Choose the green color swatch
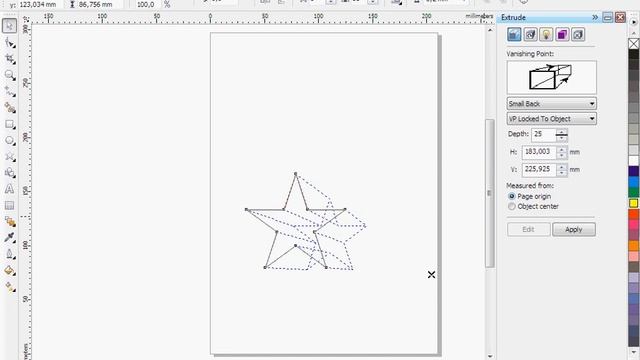The image size is (640, 360). coord(633,192)
